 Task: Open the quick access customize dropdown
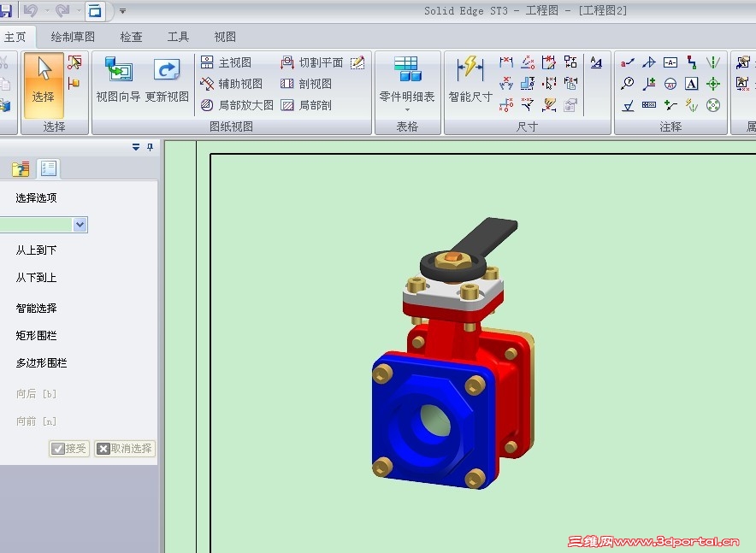pyautogui.click(x=122, y=10)
